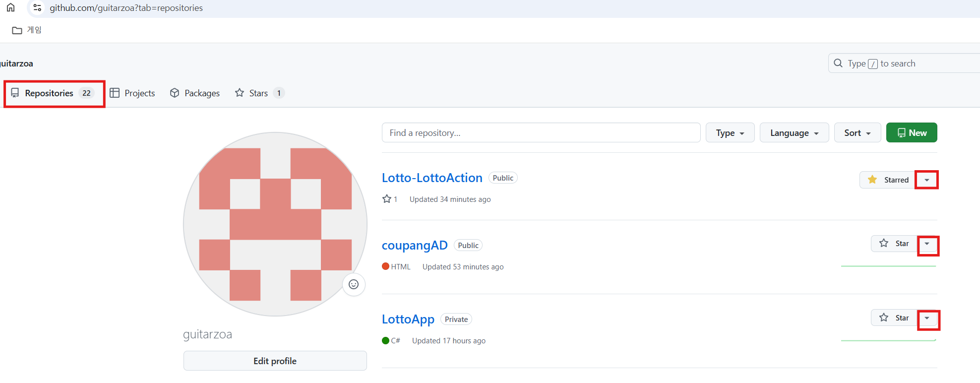Click 'Updated 17 hours ago' text
980x383 pixels.
click(449, 340)
